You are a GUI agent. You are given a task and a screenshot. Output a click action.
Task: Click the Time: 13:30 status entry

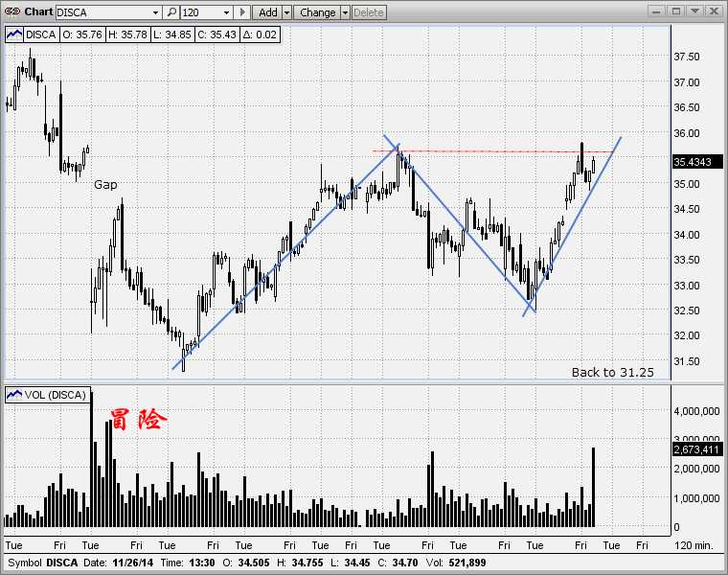pyautogui.click(x=188, y=563)
